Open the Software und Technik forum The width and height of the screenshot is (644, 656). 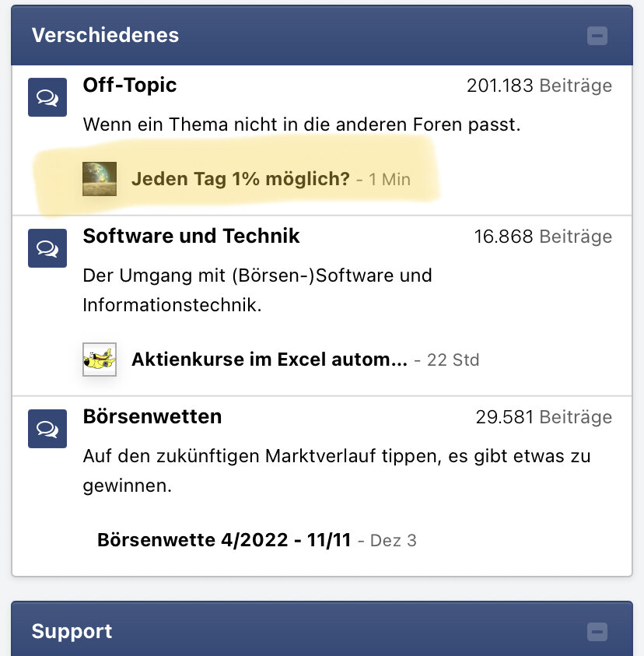click(191, 236)
